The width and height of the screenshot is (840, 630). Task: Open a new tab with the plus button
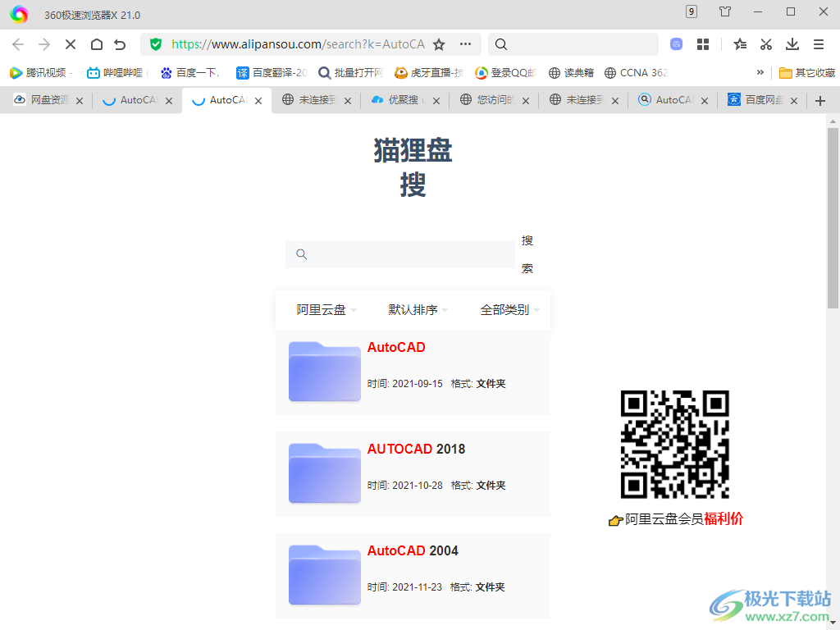pyautogui.click(x=820, y=101)
